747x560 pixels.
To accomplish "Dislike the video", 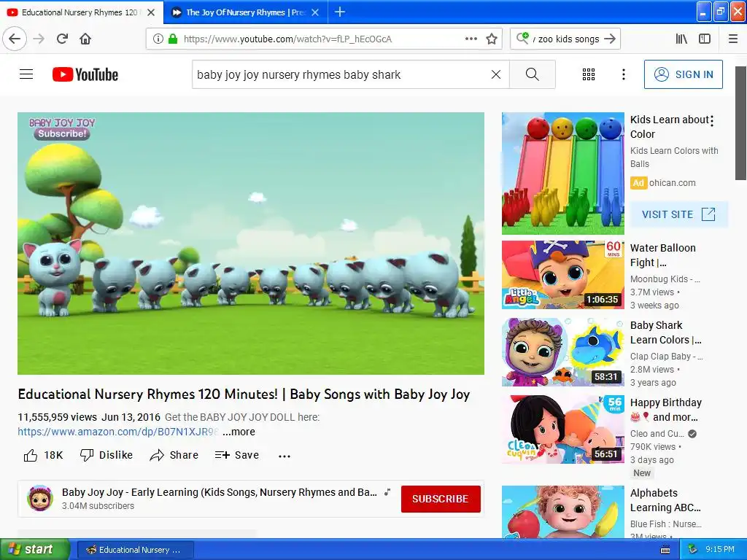I will click(x=107, y=455).
